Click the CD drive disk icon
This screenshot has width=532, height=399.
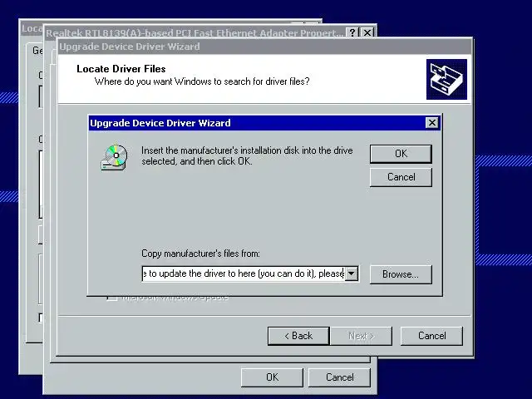point(115,158)
